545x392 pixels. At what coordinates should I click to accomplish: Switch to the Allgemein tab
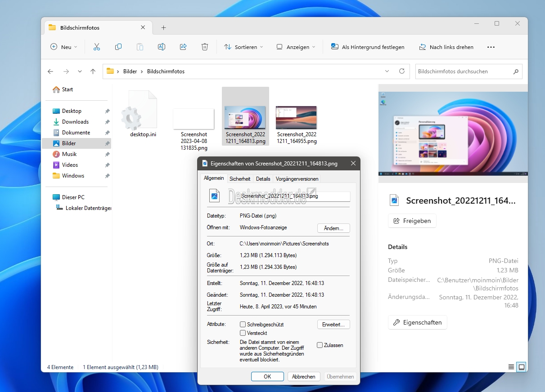(x=214, y=178)
